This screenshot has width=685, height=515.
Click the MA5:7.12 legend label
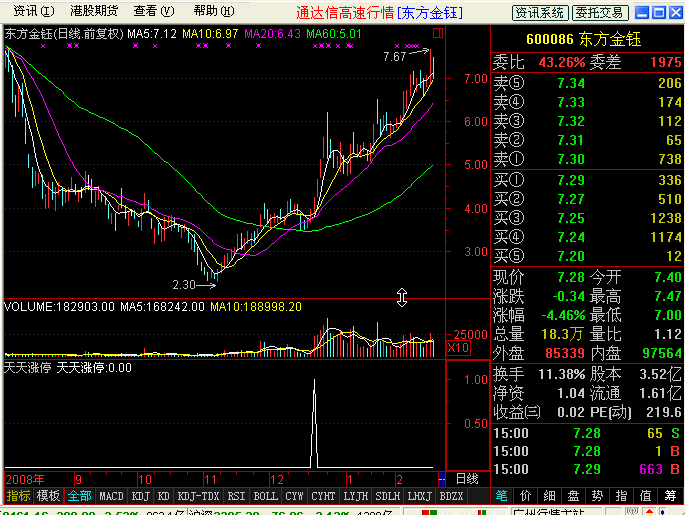tap(152, 34)
